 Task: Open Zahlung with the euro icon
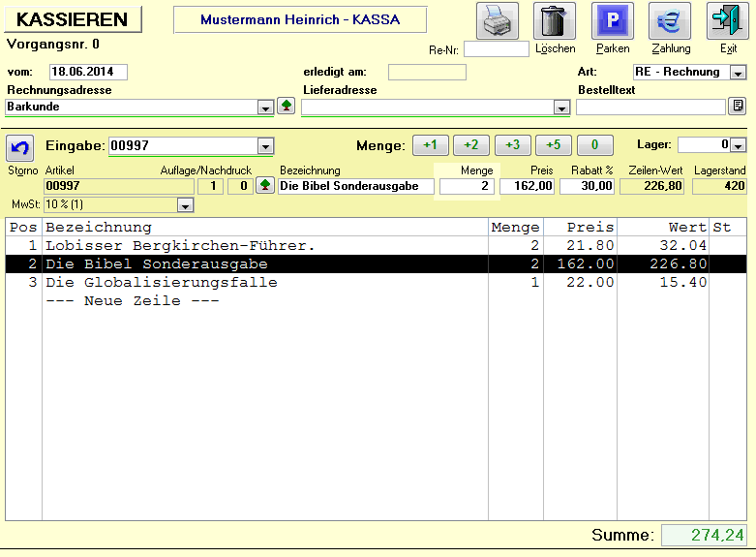pyautogui.click(x=670, y=21)
